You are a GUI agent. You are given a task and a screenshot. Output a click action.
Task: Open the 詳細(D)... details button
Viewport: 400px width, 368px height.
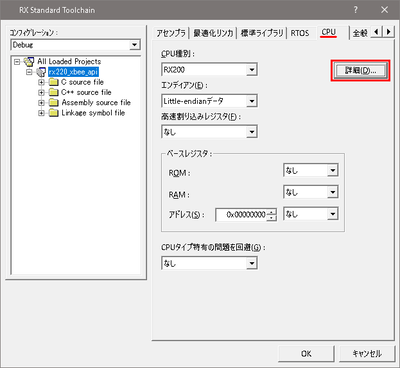tap(360, 70)
